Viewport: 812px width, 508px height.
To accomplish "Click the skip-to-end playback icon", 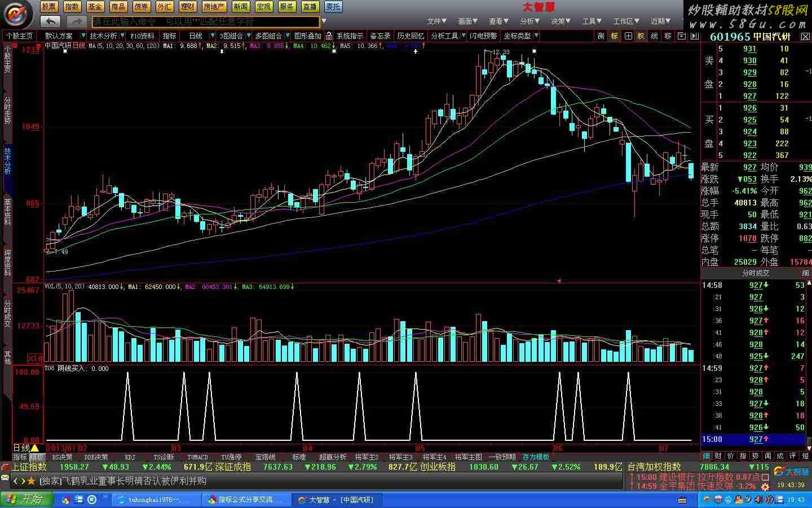I will point(694,36).
